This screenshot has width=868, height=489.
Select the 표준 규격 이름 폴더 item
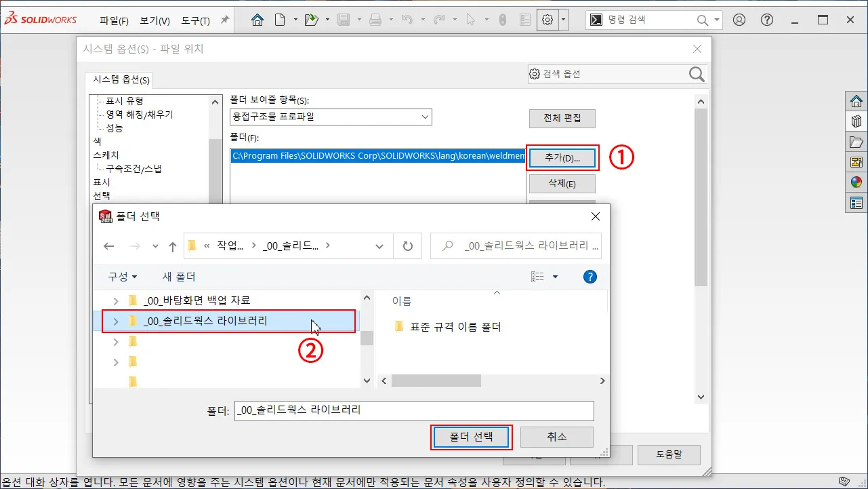click(x=455, y=327)
